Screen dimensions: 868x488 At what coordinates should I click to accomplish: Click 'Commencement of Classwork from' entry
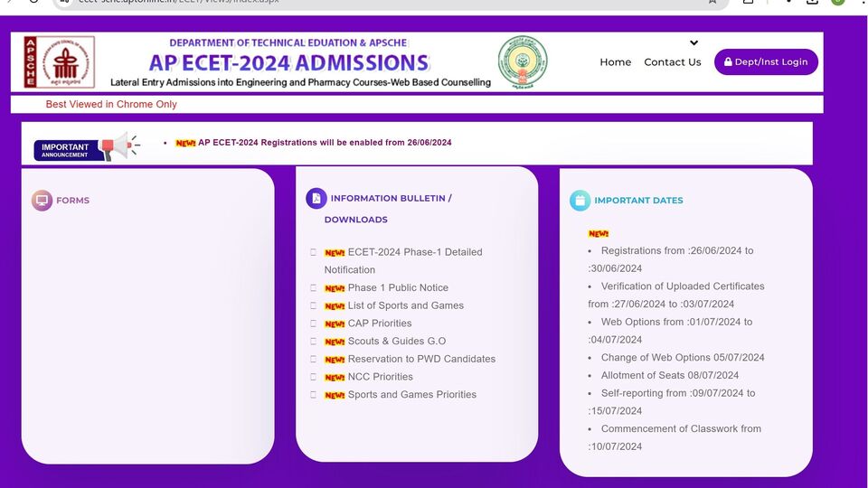[x=675, y=437]
